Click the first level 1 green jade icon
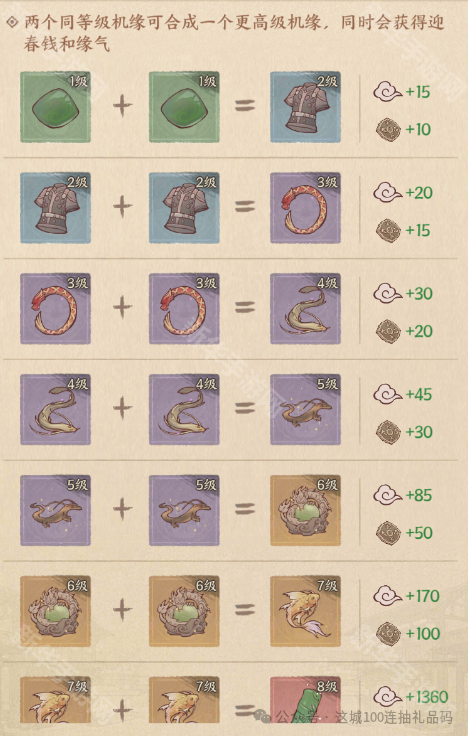 55,107
